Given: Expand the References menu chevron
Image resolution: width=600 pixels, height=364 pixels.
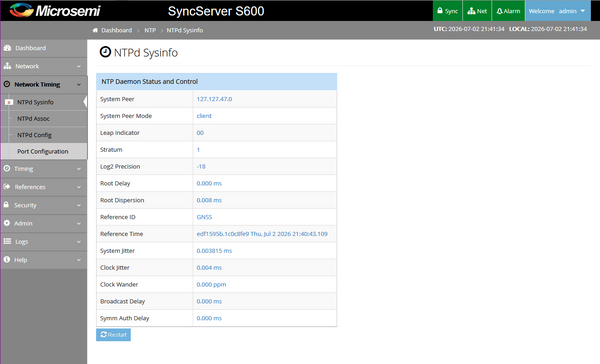Looking at the screenshot, I should (79, 187).
